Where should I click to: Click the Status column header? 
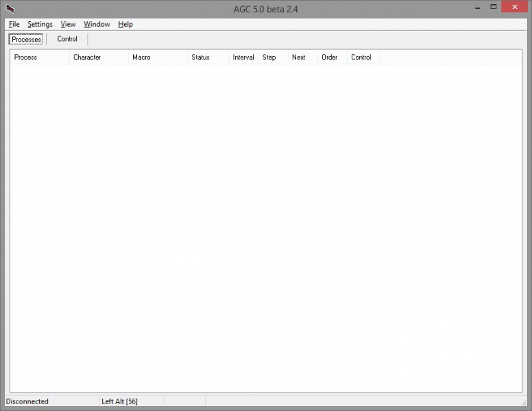[x=208, y=58]
